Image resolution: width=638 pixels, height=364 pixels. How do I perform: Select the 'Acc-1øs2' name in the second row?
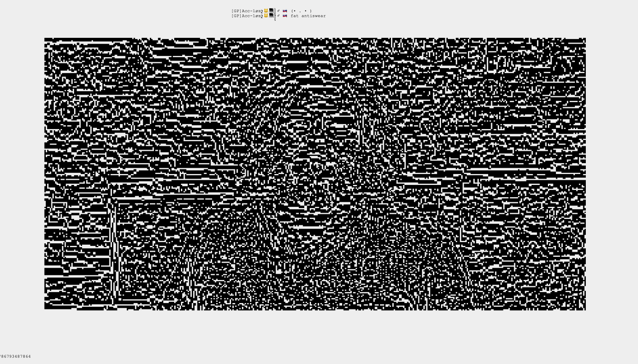coord(253,16)
